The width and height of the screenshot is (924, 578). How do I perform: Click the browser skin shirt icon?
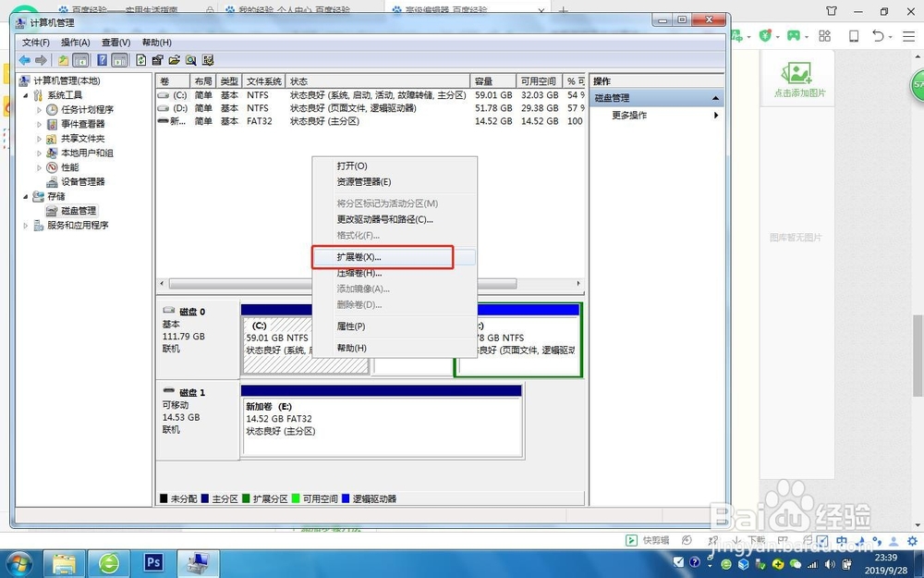832,10
